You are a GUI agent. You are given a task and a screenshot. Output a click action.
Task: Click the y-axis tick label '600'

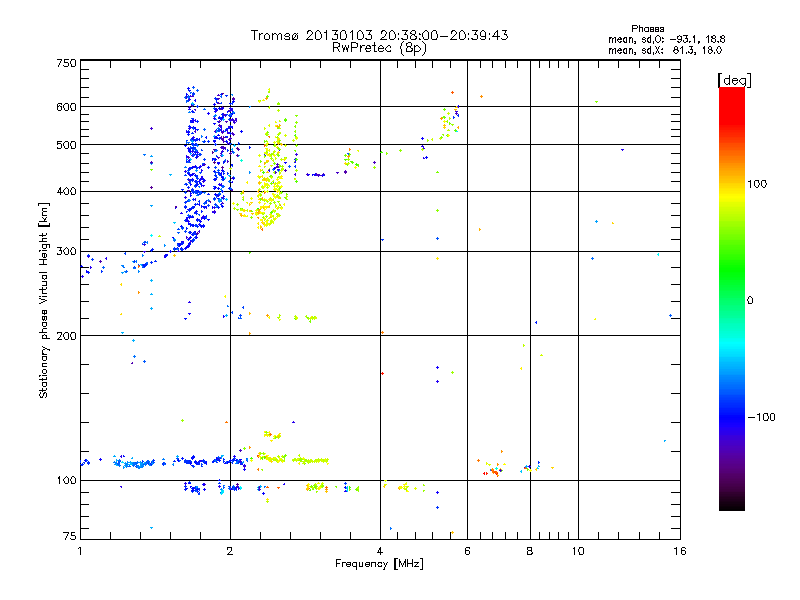pyautogui.click(x=66, y=107)
